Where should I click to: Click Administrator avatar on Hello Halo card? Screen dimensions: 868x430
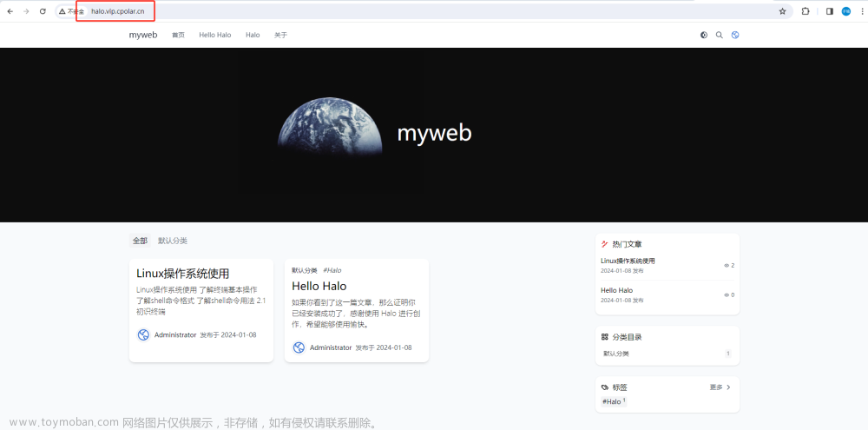299,347
